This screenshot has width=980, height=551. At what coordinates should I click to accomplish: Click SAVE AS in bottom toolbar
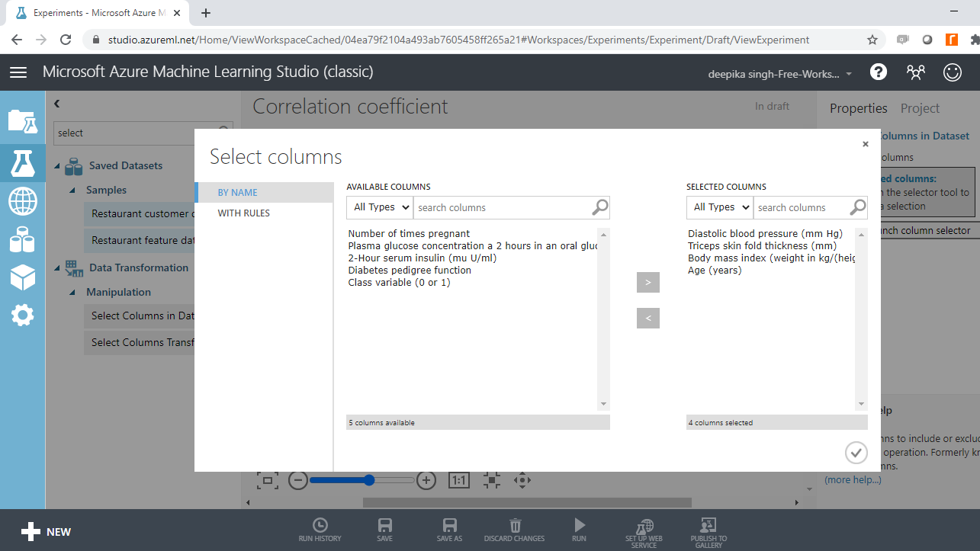[449, 530]
